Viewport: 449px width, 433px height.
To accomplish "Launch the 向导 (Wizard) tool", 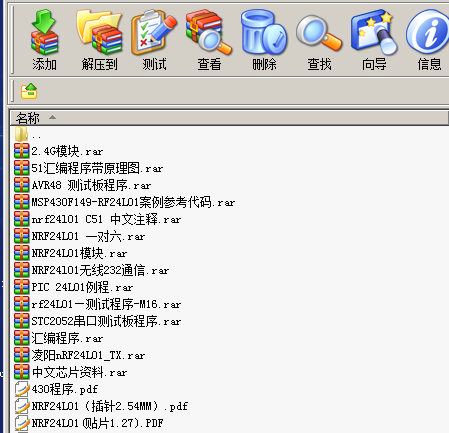I will point(374,40).
